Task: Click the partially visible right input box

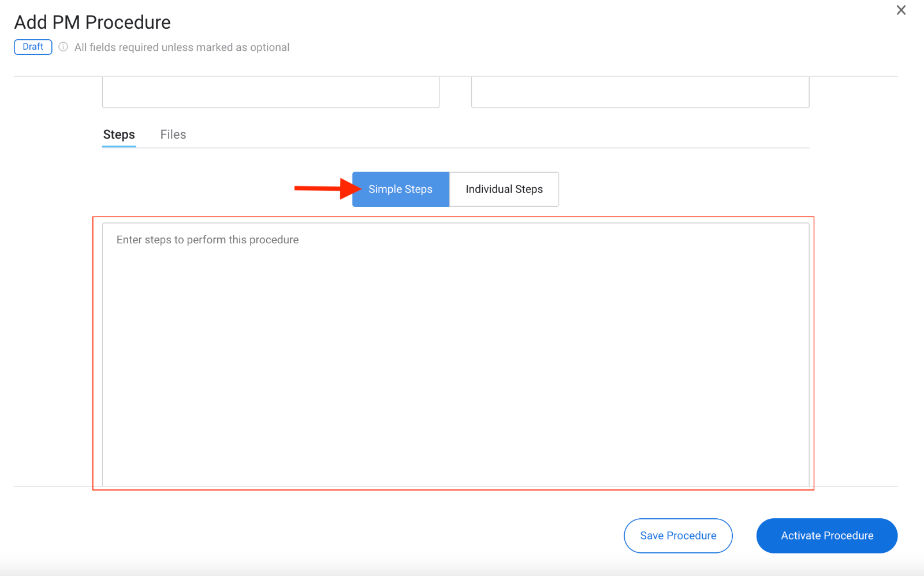Action: [x=640, y=92]
